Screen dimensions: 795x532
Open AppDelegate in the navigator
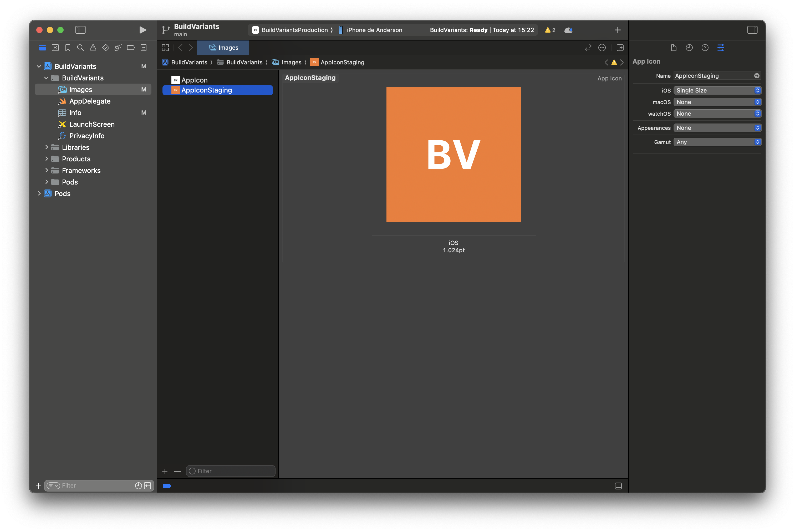90,101
